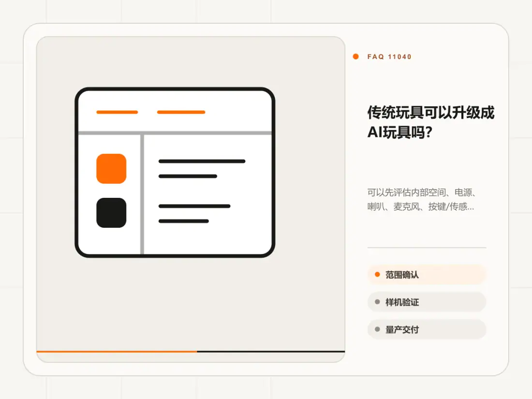This screenshot has width=532, height=399.
Task: Select the 样机验证 step pill
Action: [427, 302]
